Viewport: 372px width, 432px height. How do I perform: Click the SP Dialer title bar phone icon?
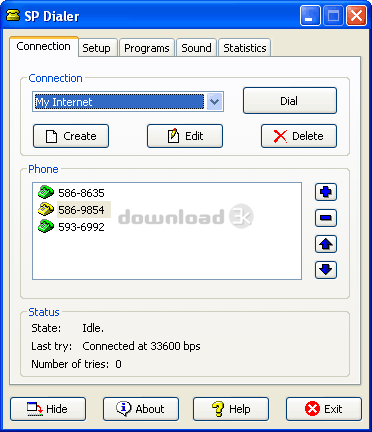pos(13,15)
